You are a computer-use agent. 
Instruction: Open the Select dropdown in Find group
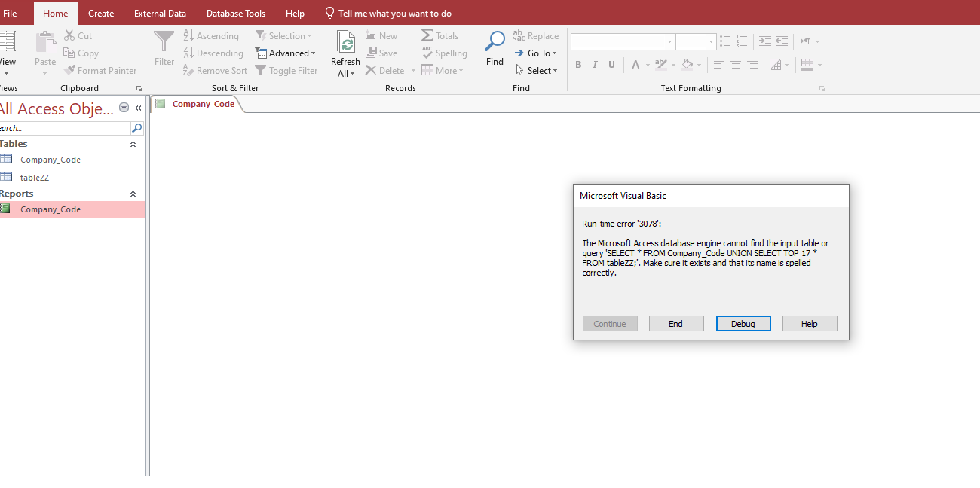click(x=537, y=71)
